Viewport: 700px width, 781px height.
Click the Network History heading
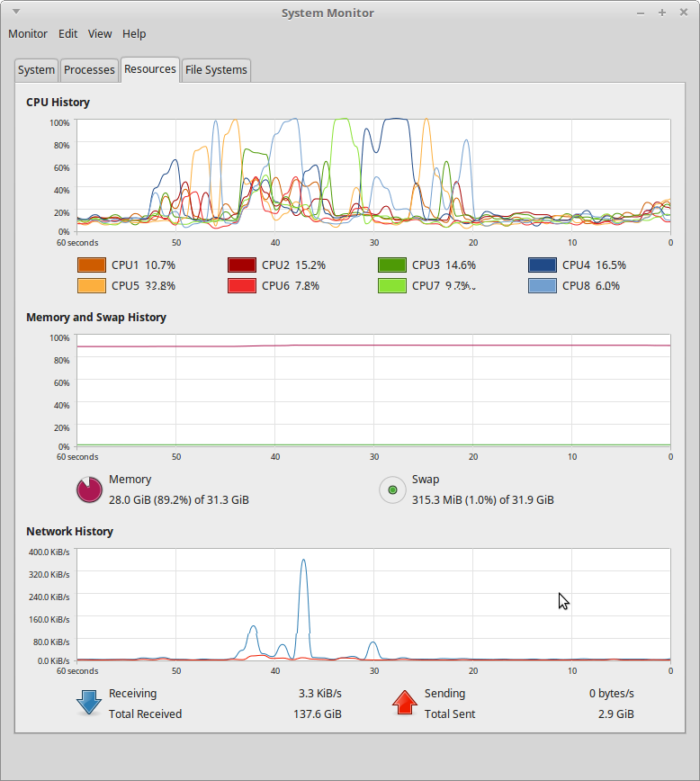70,532
